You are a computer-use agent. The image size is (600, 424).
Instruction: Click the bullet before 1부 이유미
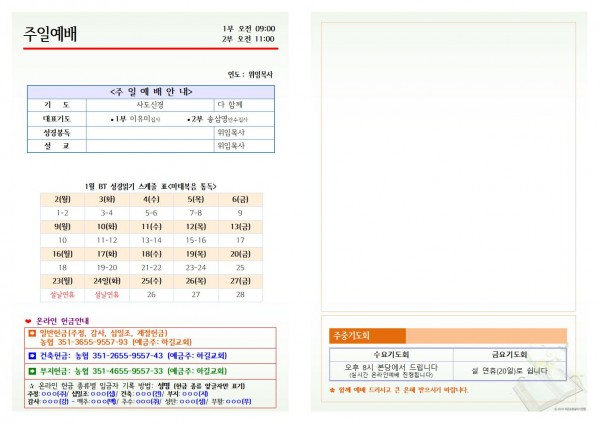[x=111, y=118]
